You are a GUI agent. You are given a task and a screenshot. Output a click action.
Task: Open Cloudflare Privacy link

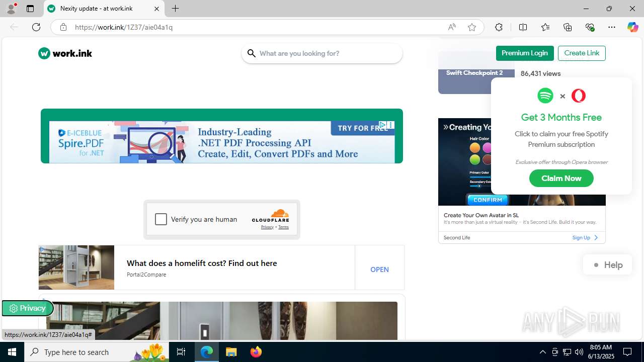[x=267, y=227]
